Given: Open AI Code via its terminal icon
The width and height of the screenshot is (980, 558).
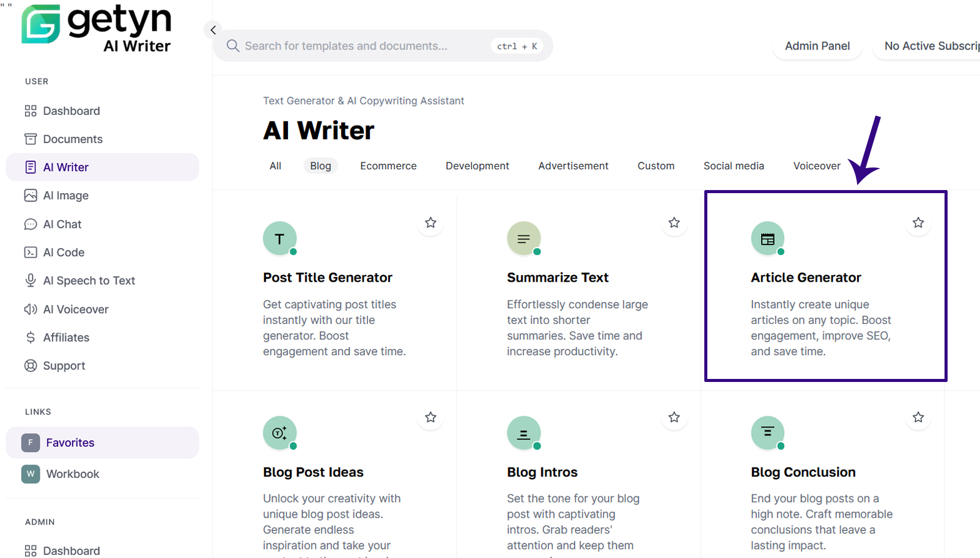Looking at the screenshot, I should [x=31, y=252].
